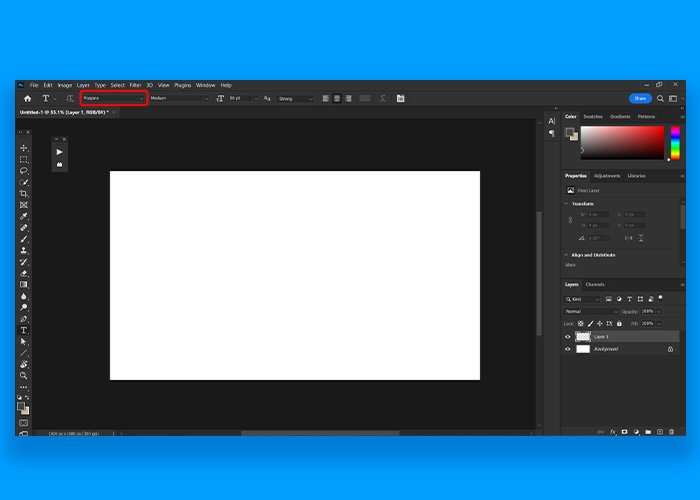700x500 pixels.
Task: Open the Opacity dropdown arrow
Action: pyautogui.click(x=659, y=312)
